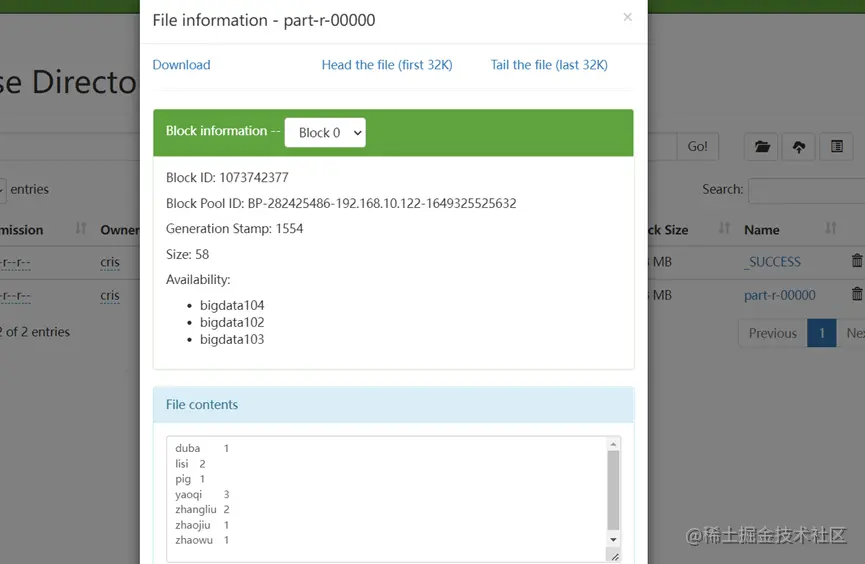Click bigdata102 in Availability list
This screenshot has width=865, height=564.
coord(232,322)
